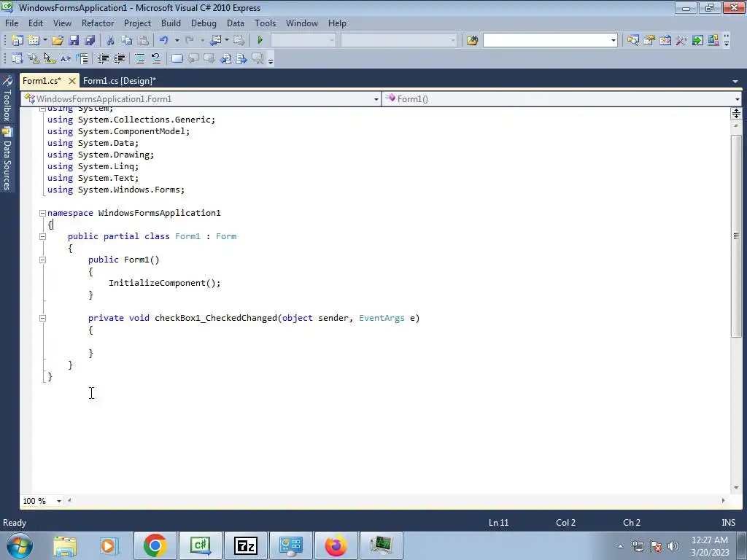This screenshot has height=560, width=747.
Task: Click the Display Parameter Info icon
Action: tap(34, 58)
